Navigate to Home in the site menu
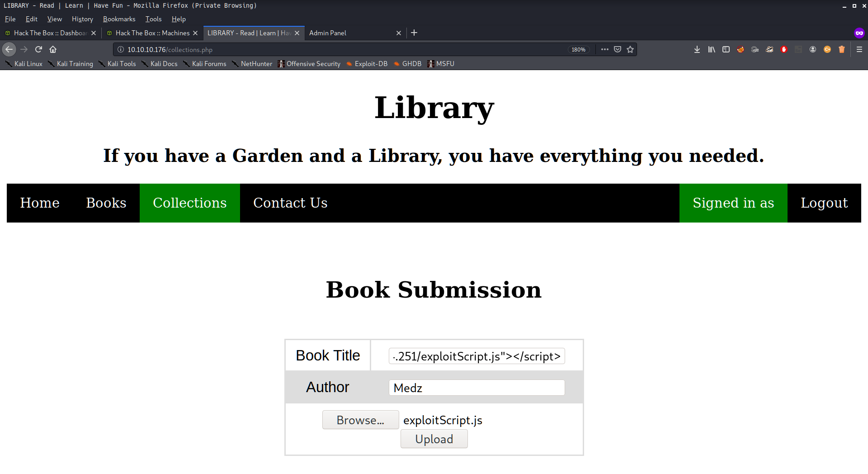The width and height of the screenshot is (868, 474). [40, 203]
